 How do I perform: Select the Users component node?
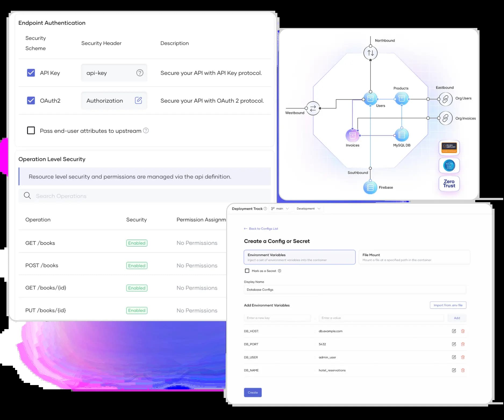[x=370, y=99]
